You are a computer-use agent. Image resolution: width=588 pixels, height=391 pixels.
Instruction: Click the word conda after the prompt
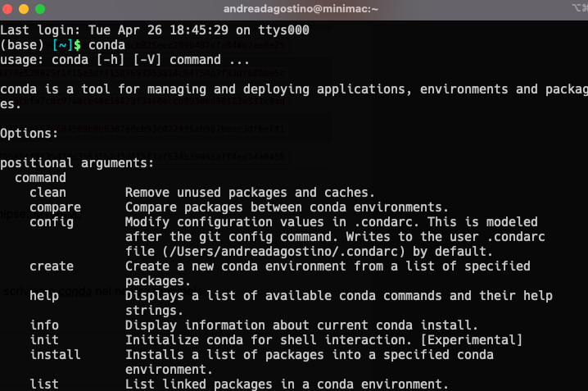tap(106, 45)
